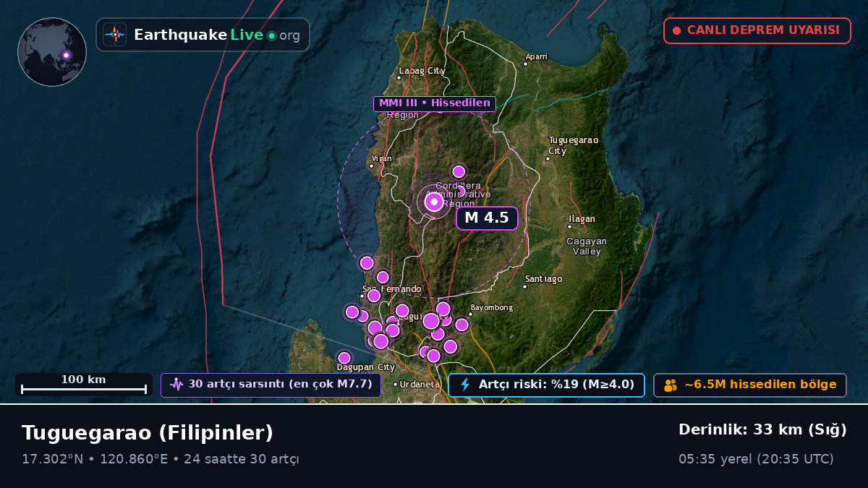Click the Tuguegarao City map label
Image resolution: width=868 pixels, height=488 pixels.
[574, 146]
